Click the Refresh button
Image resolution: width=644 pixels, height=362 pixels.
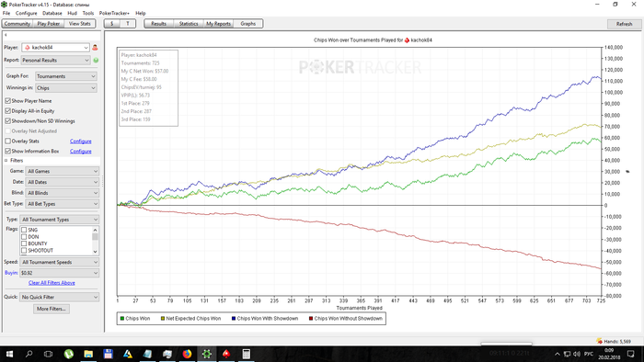pos(624,24)
